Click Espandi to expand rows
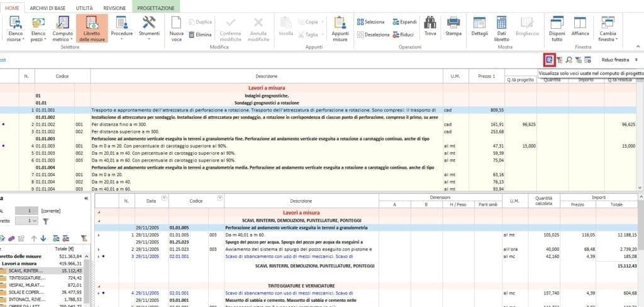 pyautogui.click(x=404, y=22)
